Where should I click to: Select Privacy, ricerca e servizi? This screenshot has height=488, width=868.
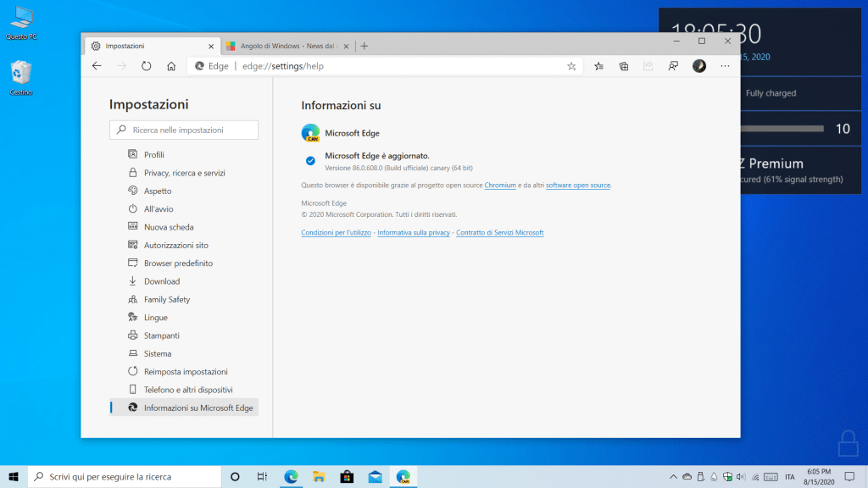click(184, 173)
